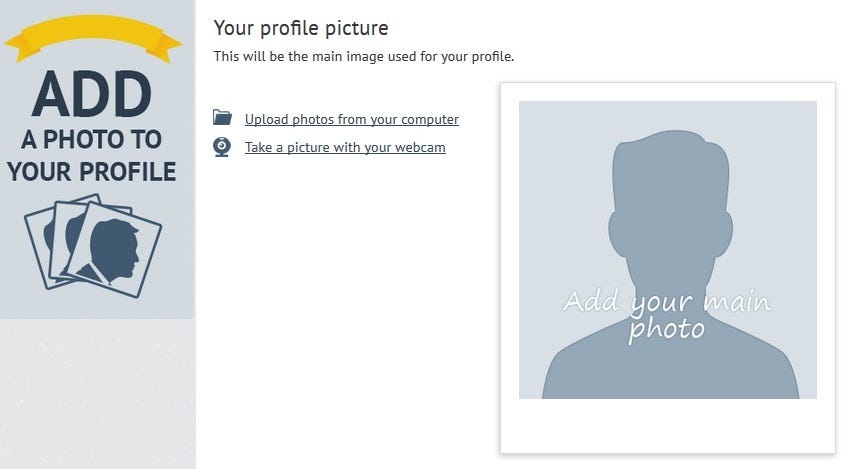Click the large 'ADD' headline in sidebar
This screenshot has height=469, width=850.
[92, 94]
